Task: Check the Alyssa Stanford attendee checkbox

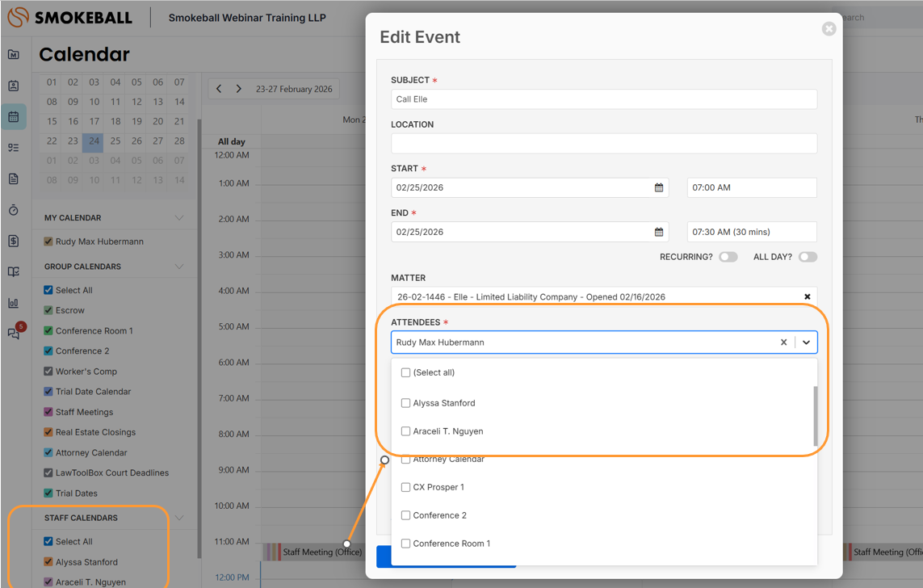Action: point(406,403)
